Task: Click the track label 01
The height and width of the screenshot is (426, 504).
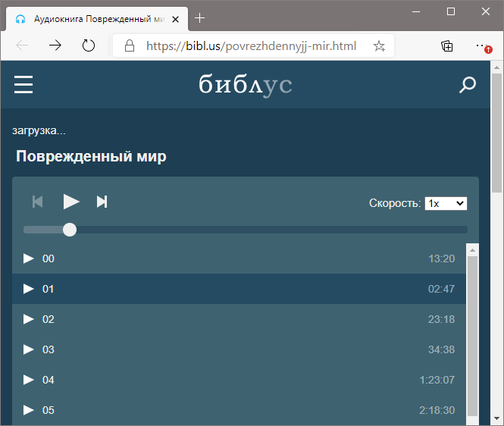Action: pyautogui.click(x=49, y=289)
